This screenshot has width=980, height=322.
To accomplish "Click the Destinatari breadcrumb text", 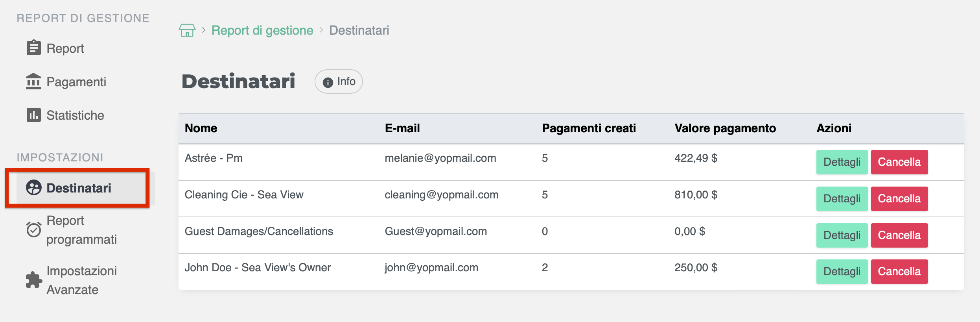I will click(x=359, y=30).
